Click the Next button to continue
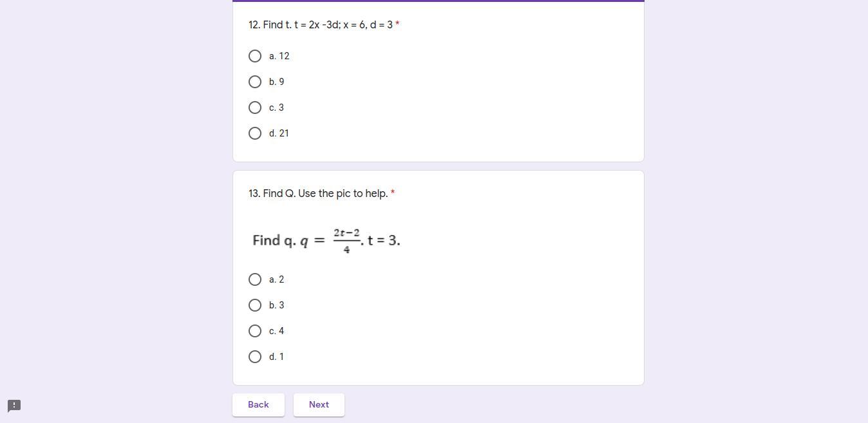The width and height of the screenshot is (868, 423). pyautogui.click(x=319, y=405)
